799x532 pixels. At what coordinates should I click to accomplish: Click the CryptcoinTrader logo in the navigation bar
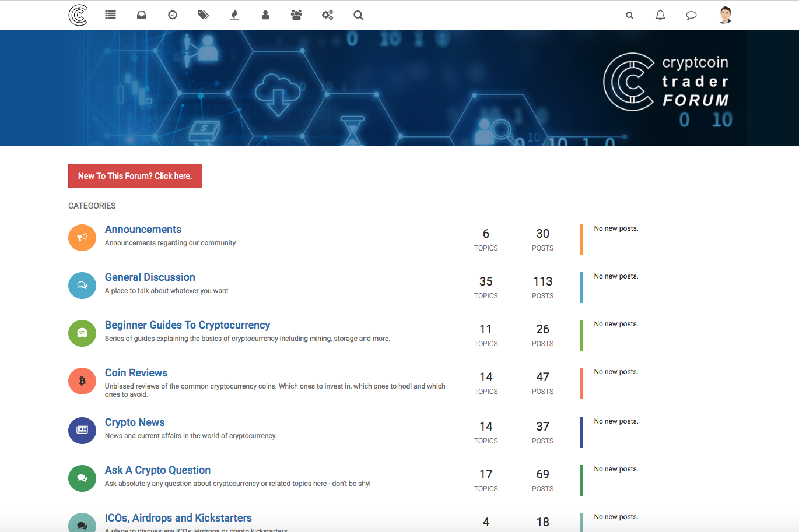coord(78,15)
